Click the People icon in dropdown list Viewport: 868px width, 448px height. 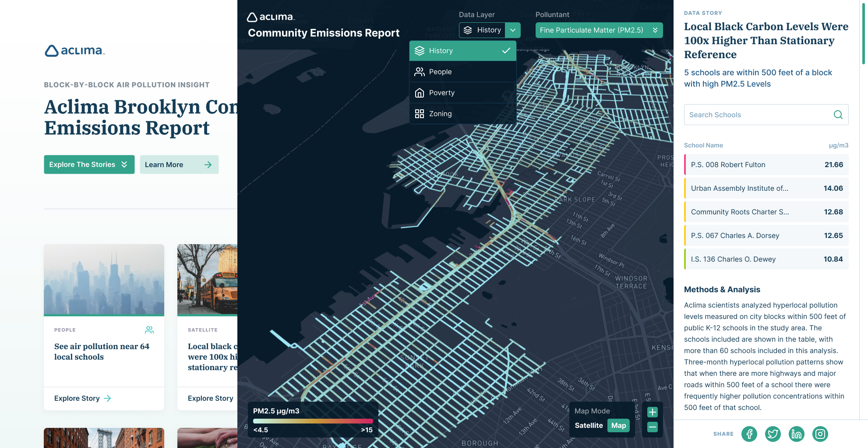420,72
